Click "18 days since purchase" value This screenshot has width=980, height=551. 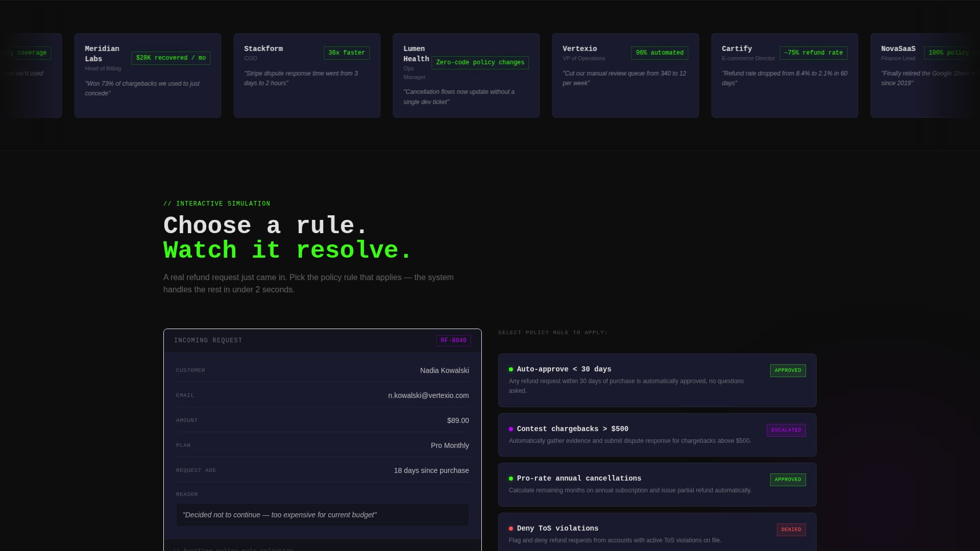coord(431,470)
